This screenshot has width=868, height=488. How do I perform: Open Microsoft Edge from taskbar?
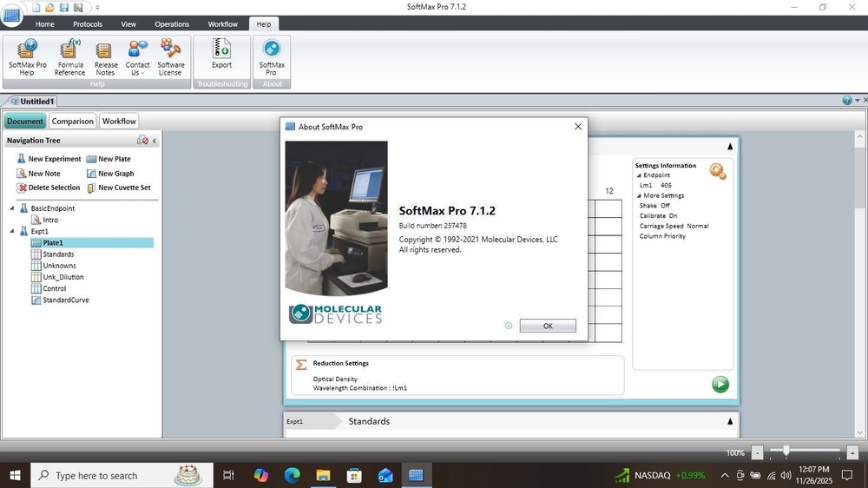click(292, 475)
